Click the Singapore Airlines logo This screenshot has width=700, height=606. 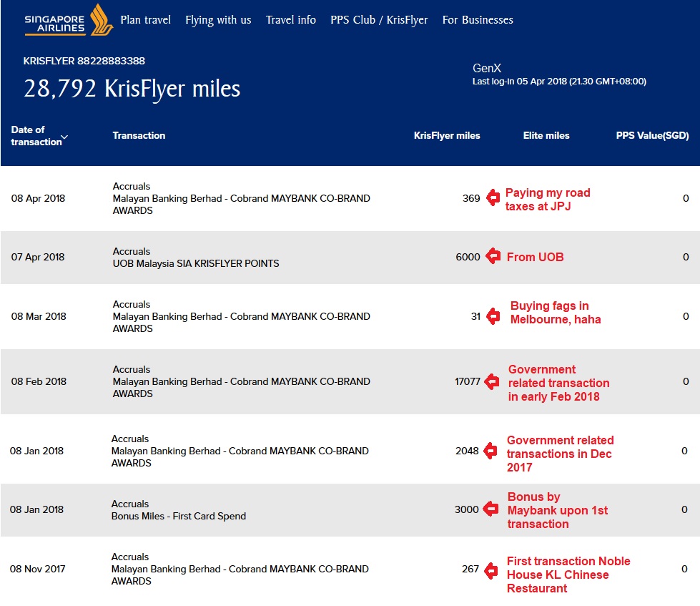pos(69,21)
